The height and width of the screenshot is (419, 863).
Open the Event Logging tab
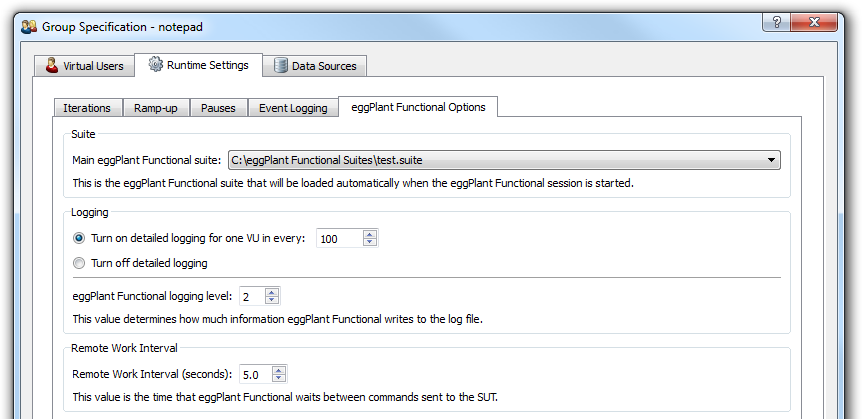(293, 108)
